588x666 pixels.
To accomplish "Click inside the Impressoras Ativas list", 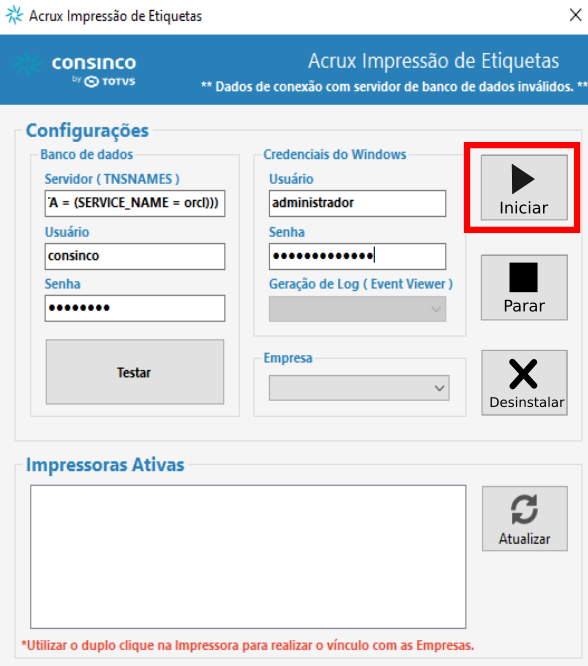I will point(248,556).
